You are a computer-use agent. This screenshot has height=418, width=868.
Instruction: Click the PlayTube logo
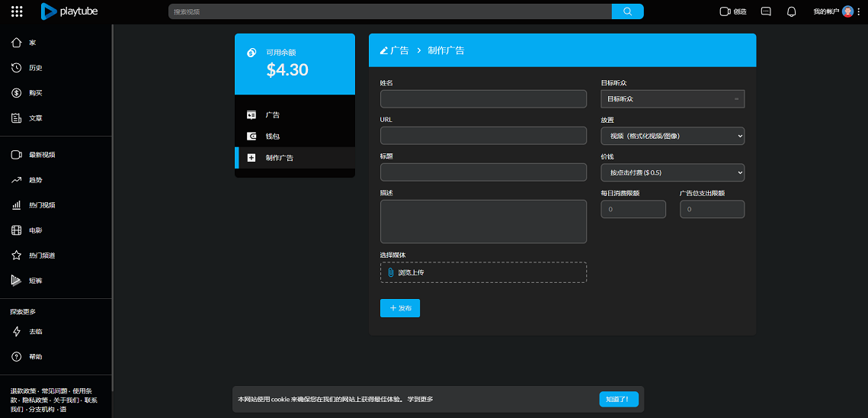tap(69, 11)
